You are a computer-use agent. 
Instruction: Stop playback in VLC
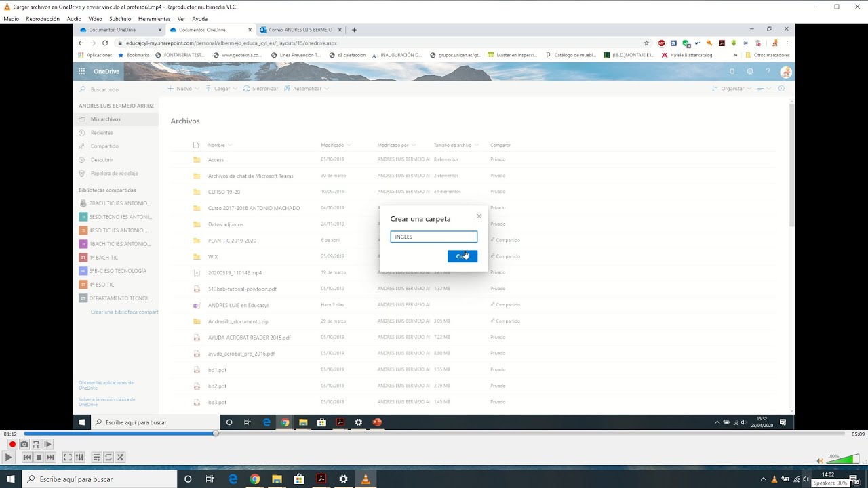(39, 457)
